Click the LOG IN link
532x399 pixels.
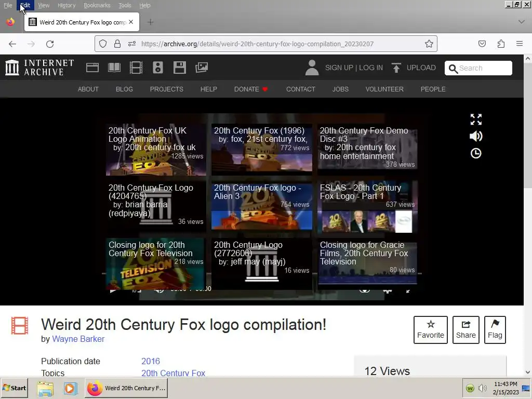[371, 68]
